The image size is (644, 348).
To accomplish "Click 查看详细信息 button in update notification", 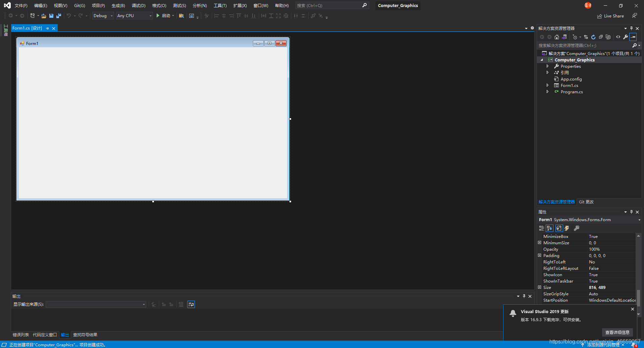I will pyautogui.click(x=617, y=332).
